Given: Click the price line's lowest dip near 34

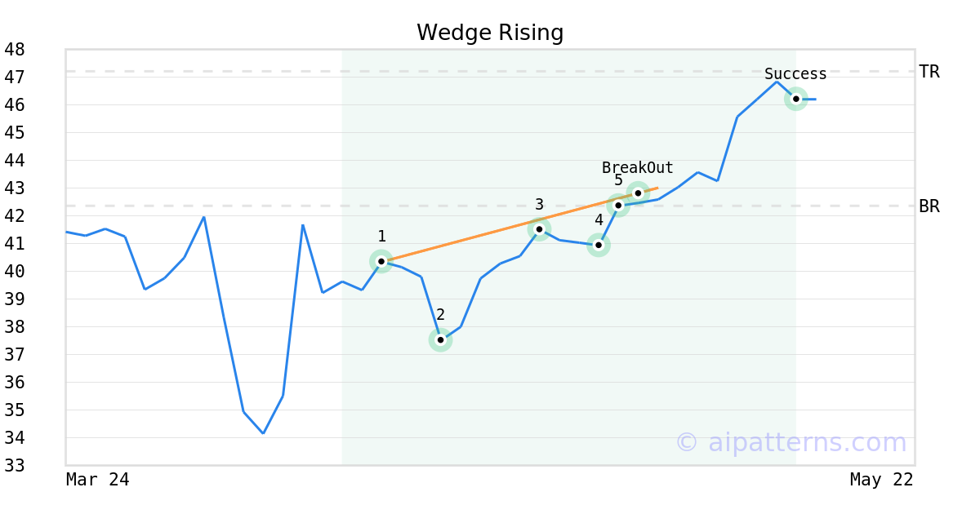Looking at the screenshot, I should tap(263, 432).
